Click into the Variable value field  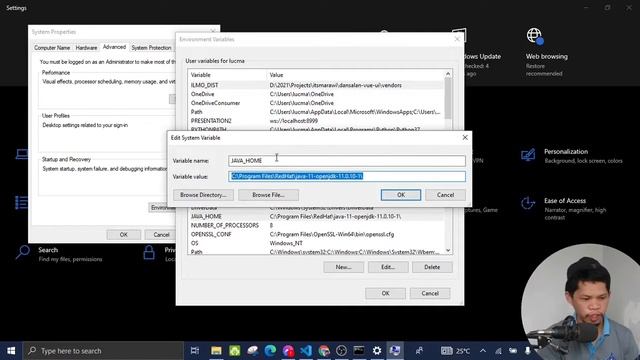click(347, 176)
